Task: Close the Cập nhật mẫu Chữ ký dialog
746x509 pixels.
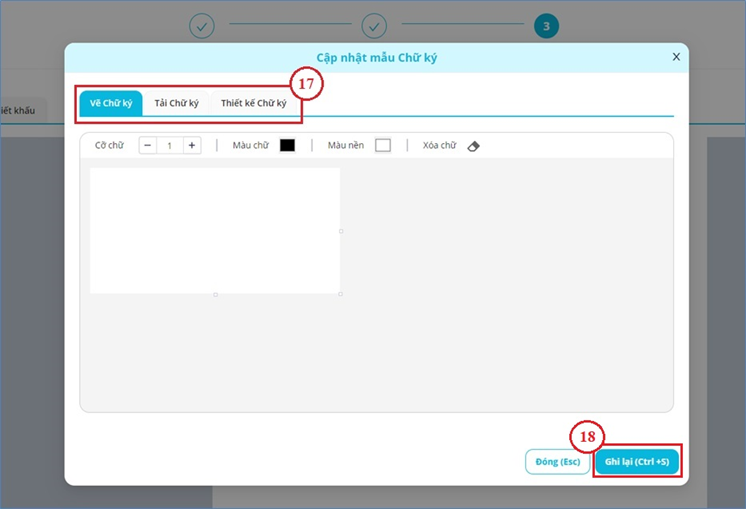Action: (676, 57)
